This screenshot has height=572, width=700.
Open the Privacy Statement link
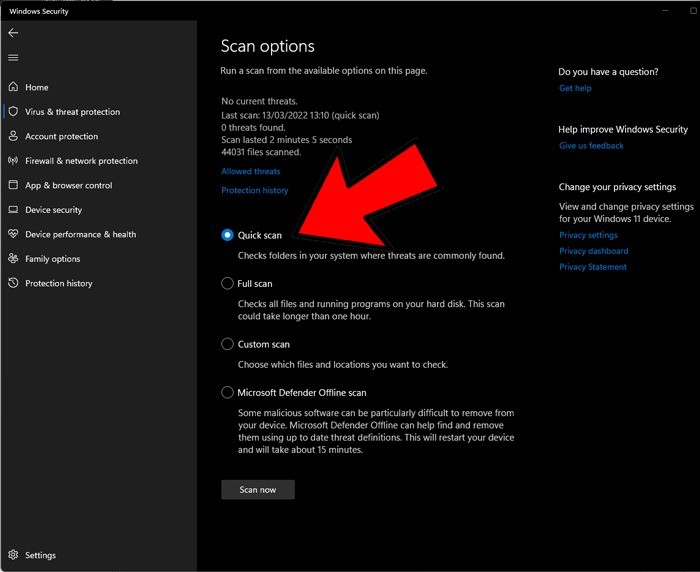coord(593,267)
